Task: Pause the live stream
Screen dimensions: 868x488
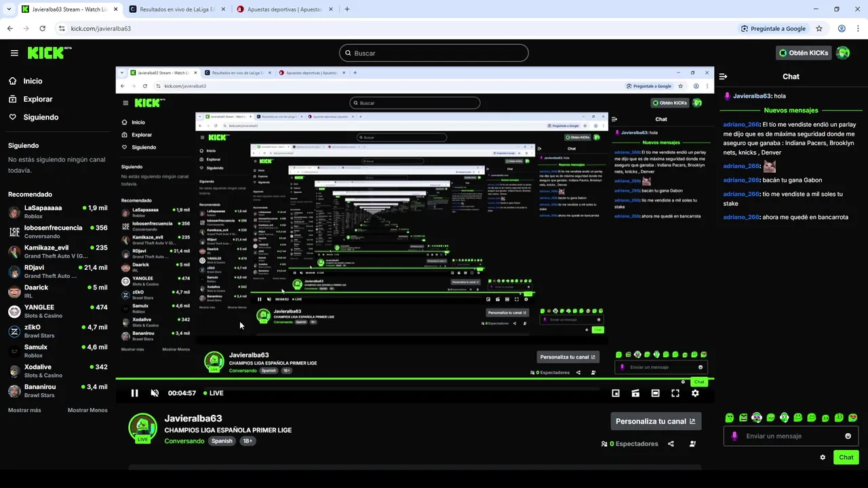Action: click(134, 393)
